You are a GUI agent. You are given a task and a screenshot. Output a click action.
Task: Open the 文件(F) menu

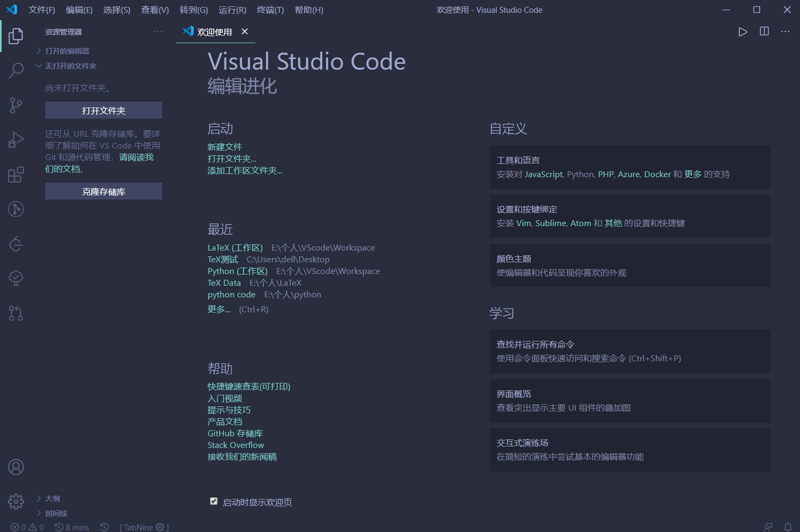coord(41,10)
